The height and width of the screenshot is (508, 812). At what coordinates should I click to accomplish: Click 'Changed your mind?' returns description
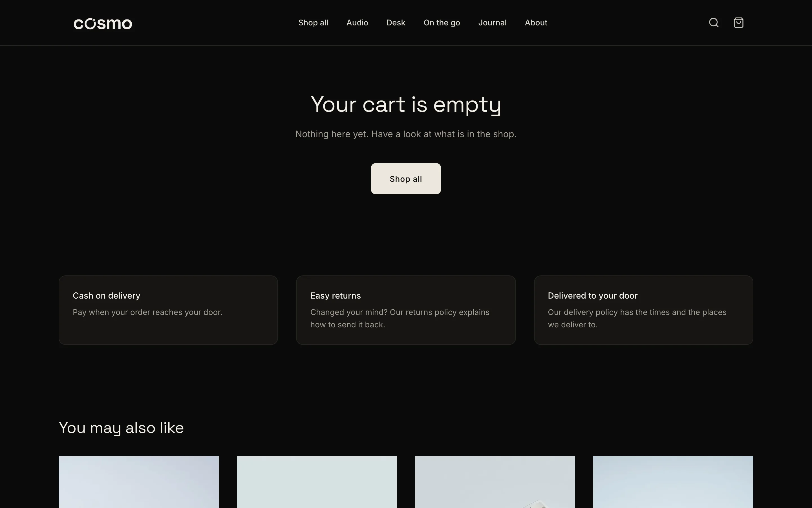click(x=400, y=319)
